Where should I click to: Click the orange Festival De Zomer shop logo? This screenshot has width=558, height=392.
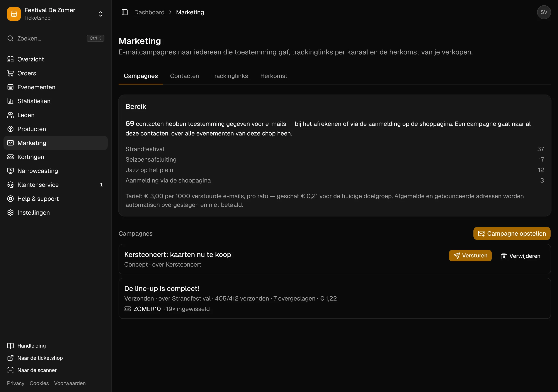(14, 14)
